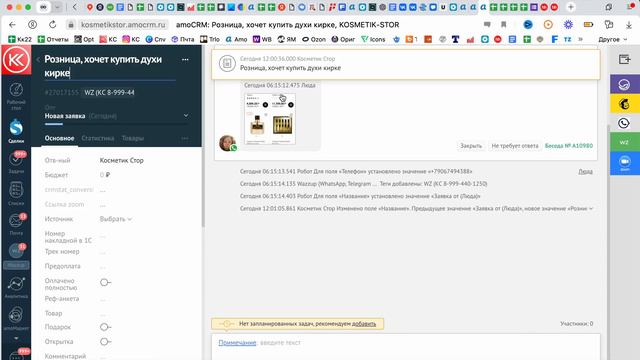
Task: Click the browser address bar URL
Action: [123, 25]
